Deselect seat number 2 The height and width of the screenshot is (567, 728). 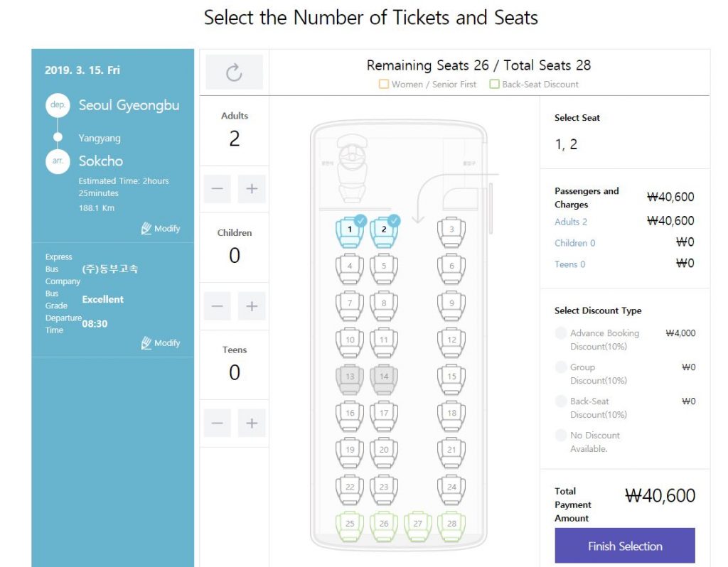(383, 232)
